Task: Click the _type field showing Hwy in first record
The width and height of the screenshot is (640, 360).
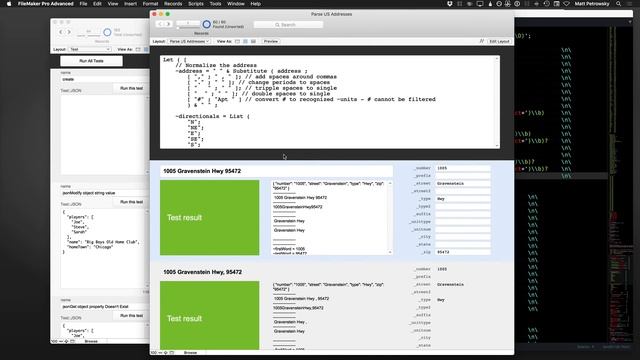Action: pyautogui.click(x=462, y=199)
